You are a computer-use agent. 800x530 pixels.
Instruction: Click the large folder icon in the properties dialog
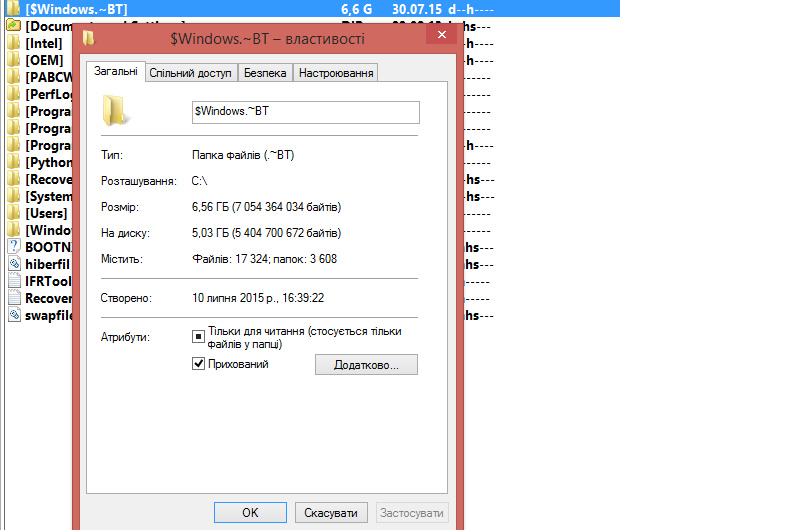click(115, 110)
